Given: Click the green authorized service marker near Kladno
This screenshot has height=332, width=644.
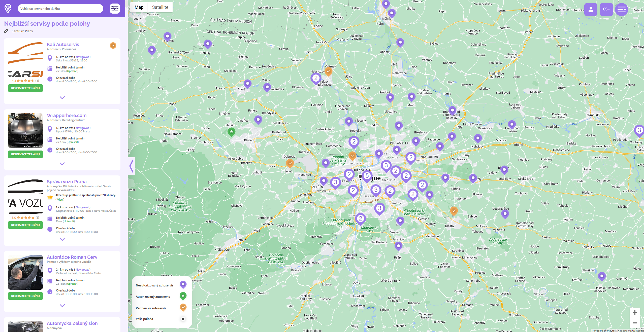Looking at the screenshot, I should point(231,132).
